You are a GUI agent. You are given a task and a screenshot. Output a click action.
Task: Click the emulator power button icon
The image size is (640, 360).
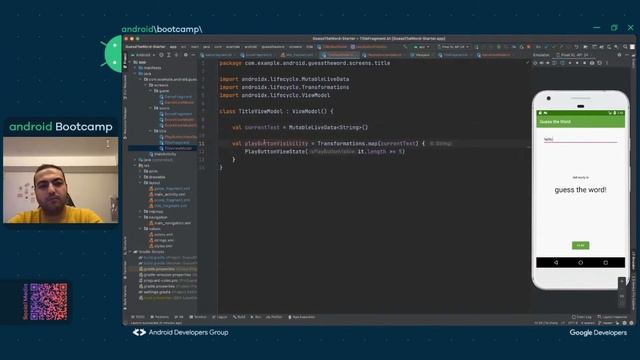[x=535, y=63]
